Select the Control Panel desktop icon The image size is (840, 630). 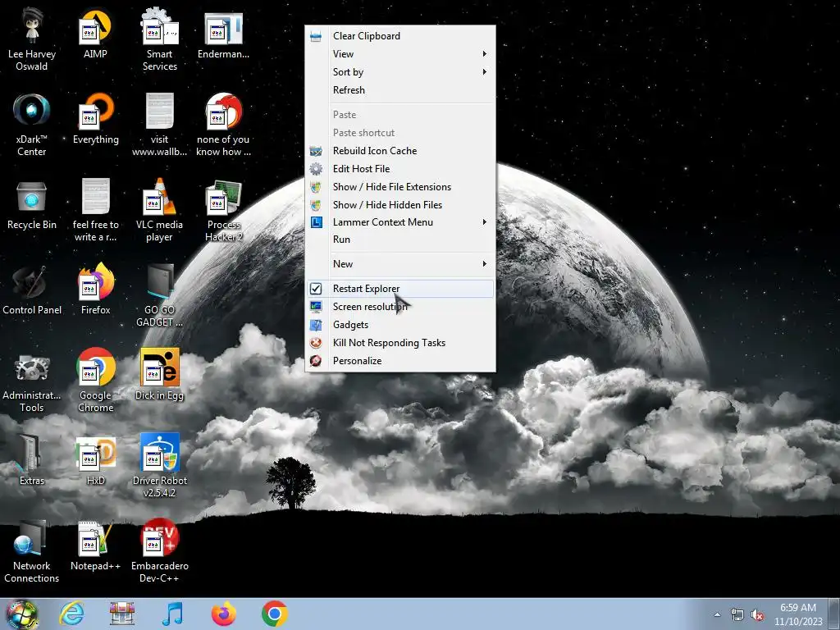click(x=32, y=290)
